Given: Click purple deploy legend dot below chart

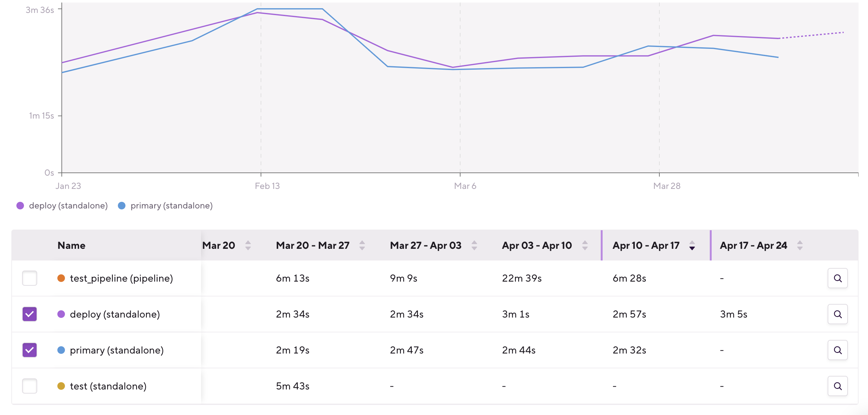Looking at the screenshot, I should [20, 206].
